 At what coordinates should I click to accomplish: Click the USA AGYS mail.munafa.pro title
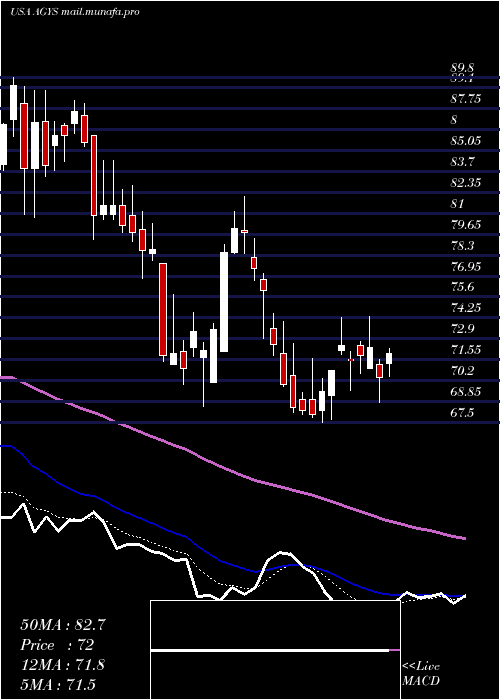pyautogui.click(x=75, y=12)
